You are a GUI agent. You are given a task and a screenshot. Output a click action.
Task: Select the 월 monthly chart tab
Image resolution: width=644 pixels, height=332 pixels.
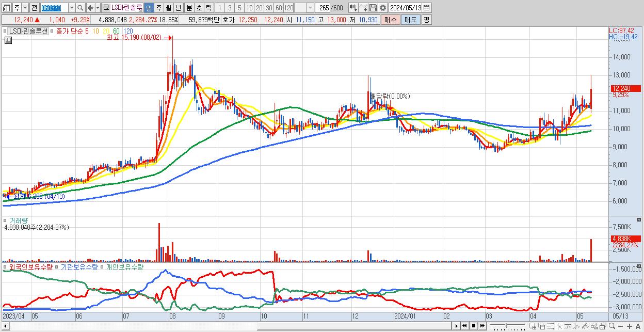pyautogui.click(x=168, y=8)
